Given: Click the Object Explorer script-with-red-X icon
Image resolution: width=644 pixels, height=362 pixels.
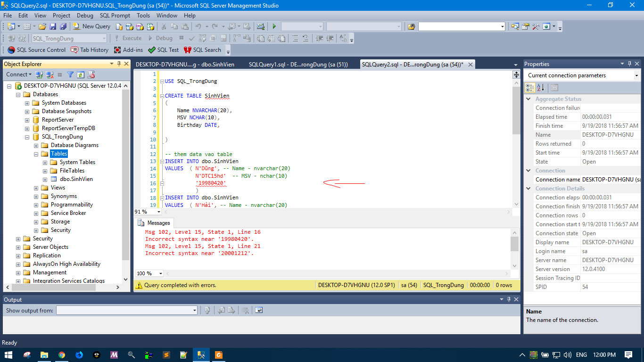Looking at the screenshot, I should [91, 74].
